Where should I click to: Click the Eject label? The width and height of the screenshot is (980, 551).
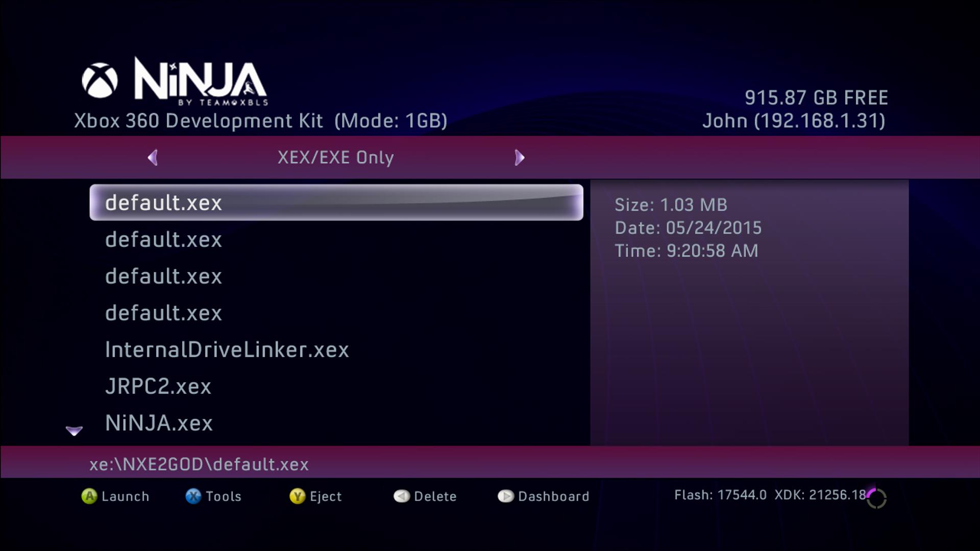326,496
